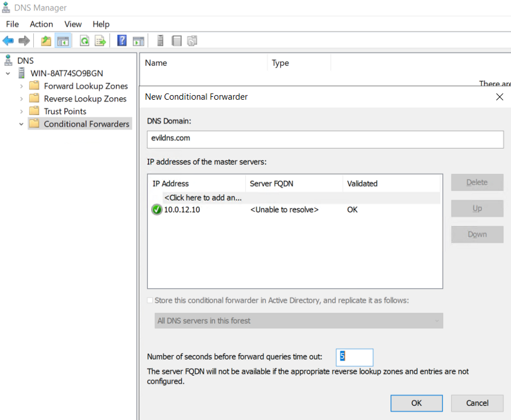Click the OK validated status cell
This screenshot has height=420, width=511.
(x=352, y=209)
